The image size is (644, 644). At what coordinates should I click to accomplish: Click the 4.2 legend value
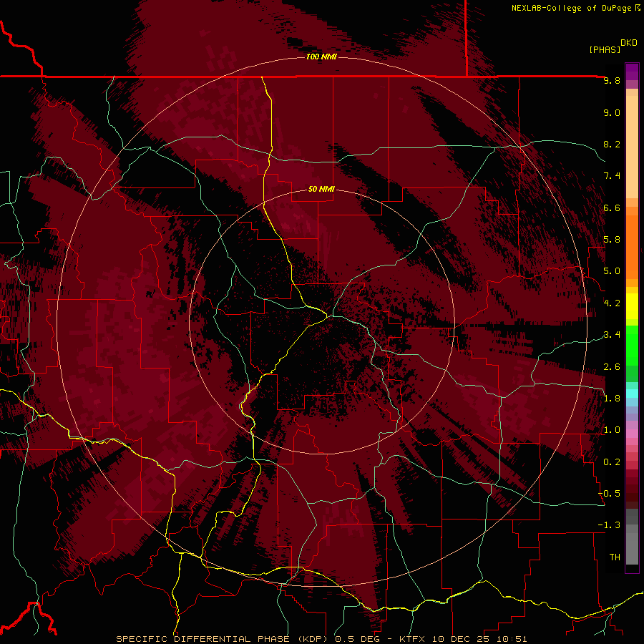point(612,303)
